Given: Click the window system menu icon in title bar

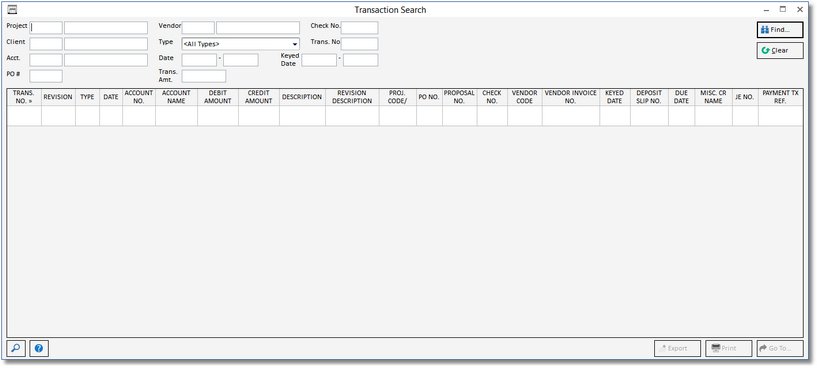Looking at the screenshot, I should (x=13, y=9).
